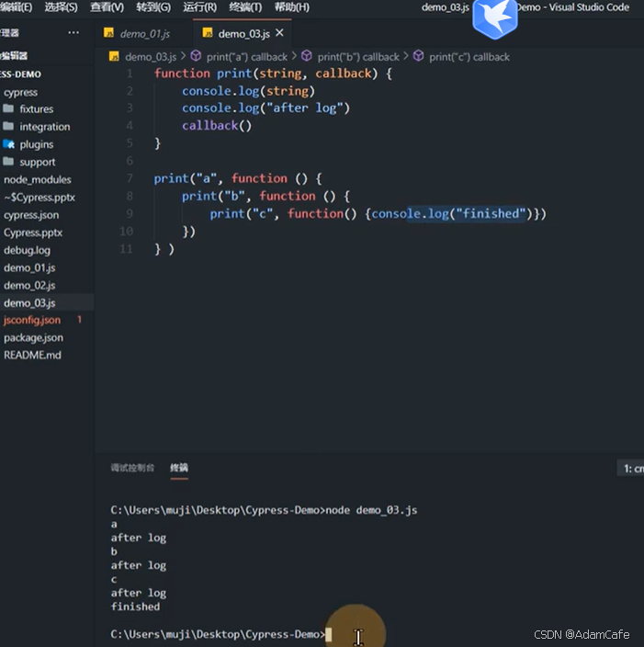Viewport: 644px width, 647px height.
Task: Switch to the Debug Console (调试控制台) panel tab
Action: click(132, 468)
